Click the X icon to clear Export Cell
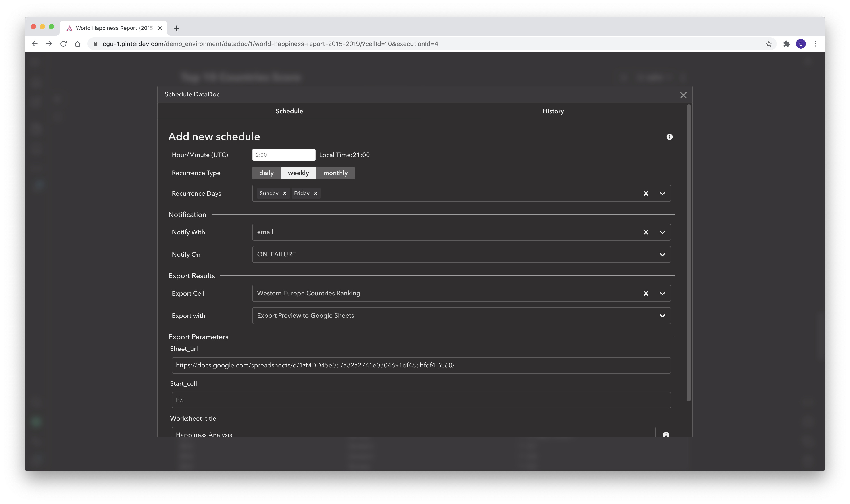The image size is (850, 504). 646,293
